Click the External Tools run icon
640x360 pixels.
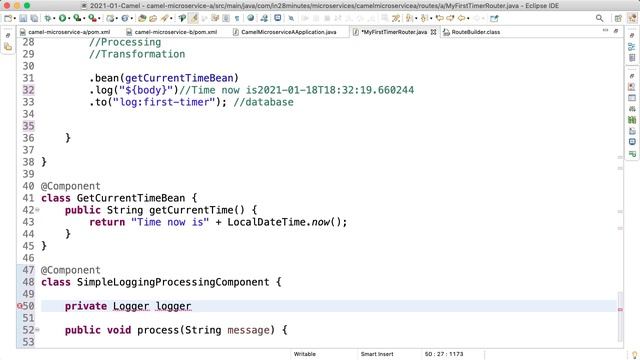point(93,18)
